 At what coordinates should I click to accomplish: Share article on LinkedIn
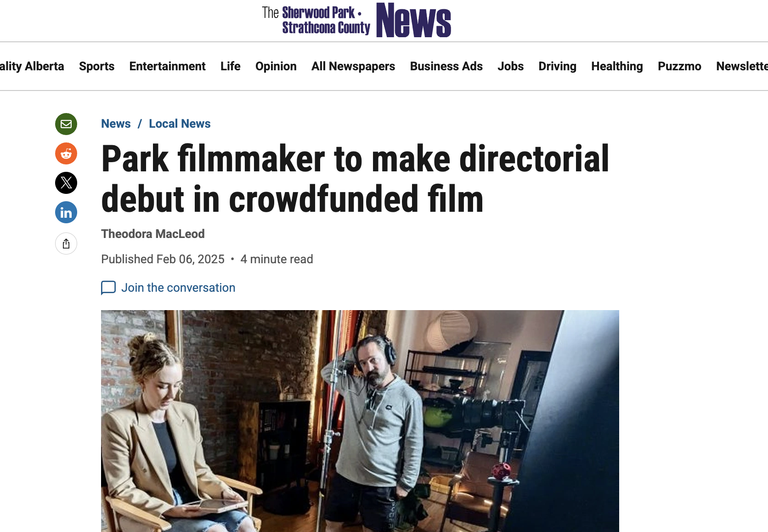(66, 212)
